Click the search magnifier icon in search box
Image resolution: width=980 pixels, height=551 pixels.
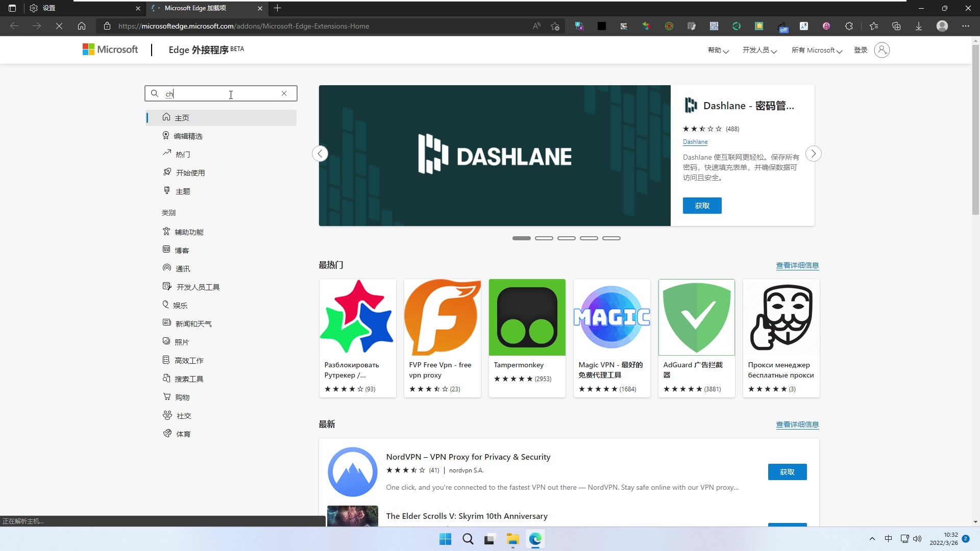155,93
